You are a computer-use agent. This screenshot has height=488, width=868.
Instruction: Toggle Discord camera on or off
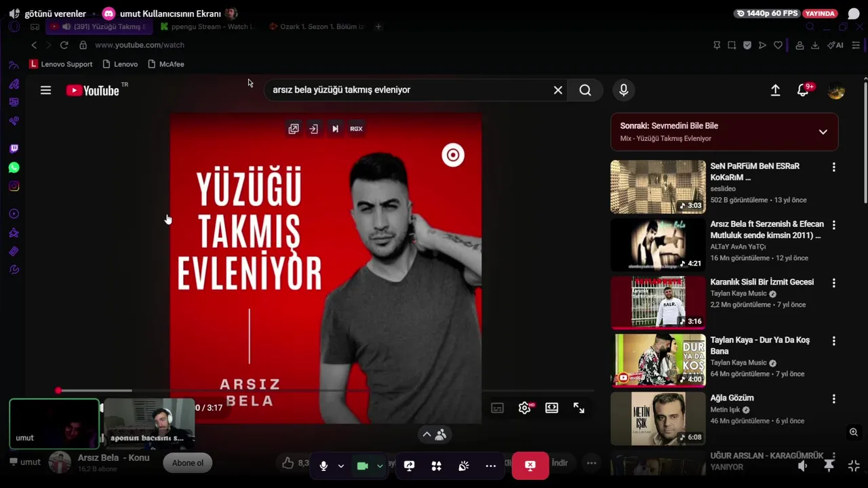363,466
